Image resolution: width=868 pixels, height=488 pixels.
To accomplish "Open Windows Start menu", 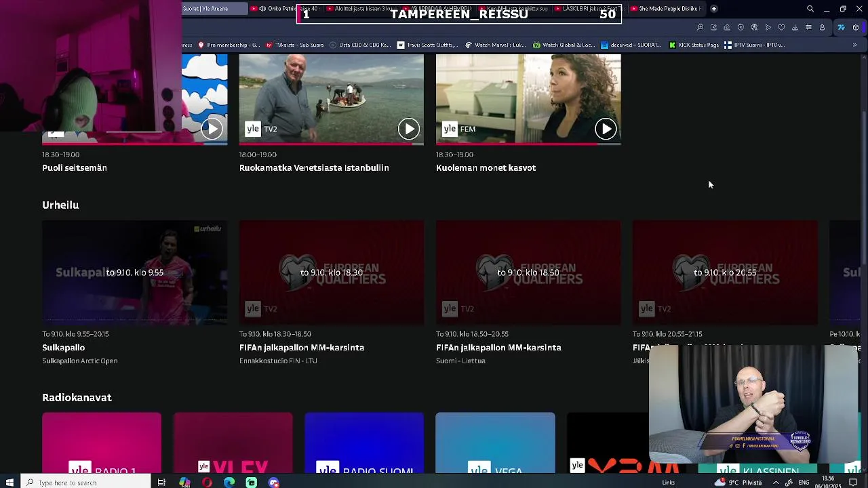I will click(9, 483).
